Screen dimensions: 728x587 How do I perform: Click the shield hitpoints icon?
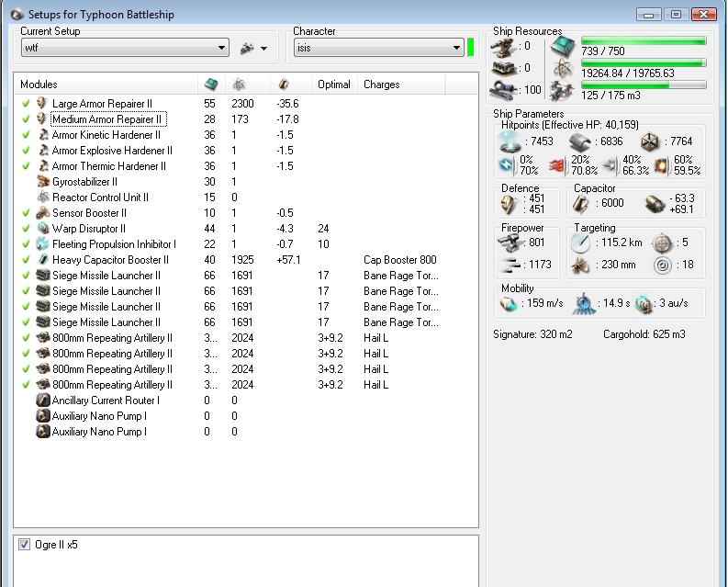coord(510,141)
